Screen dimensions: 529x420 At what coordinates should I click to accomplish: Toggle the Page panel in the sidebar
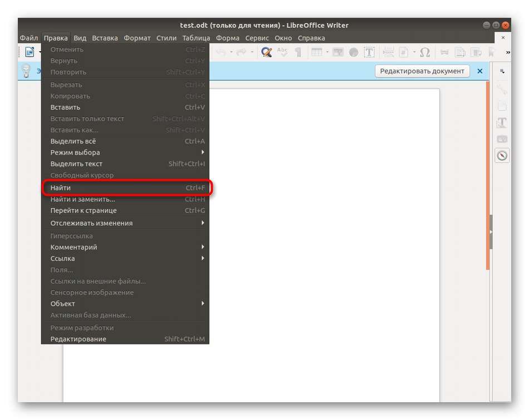502,105
